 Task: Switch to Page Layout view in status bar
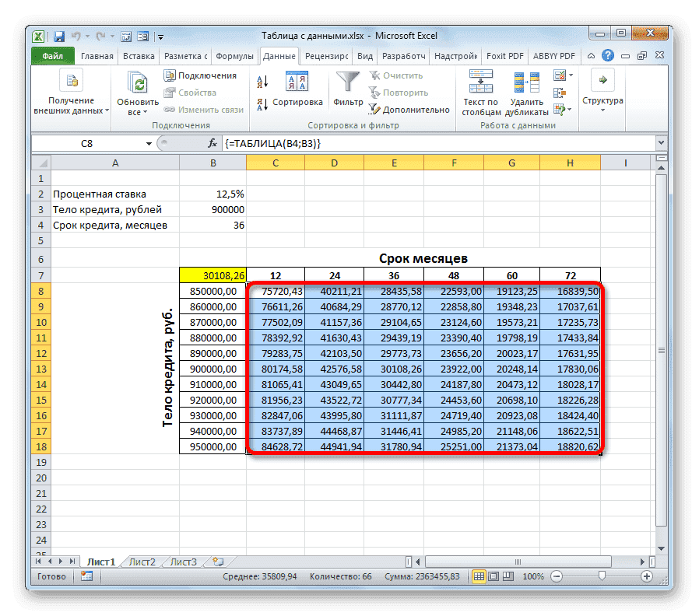pyautogui.click(x=494, y=576)
